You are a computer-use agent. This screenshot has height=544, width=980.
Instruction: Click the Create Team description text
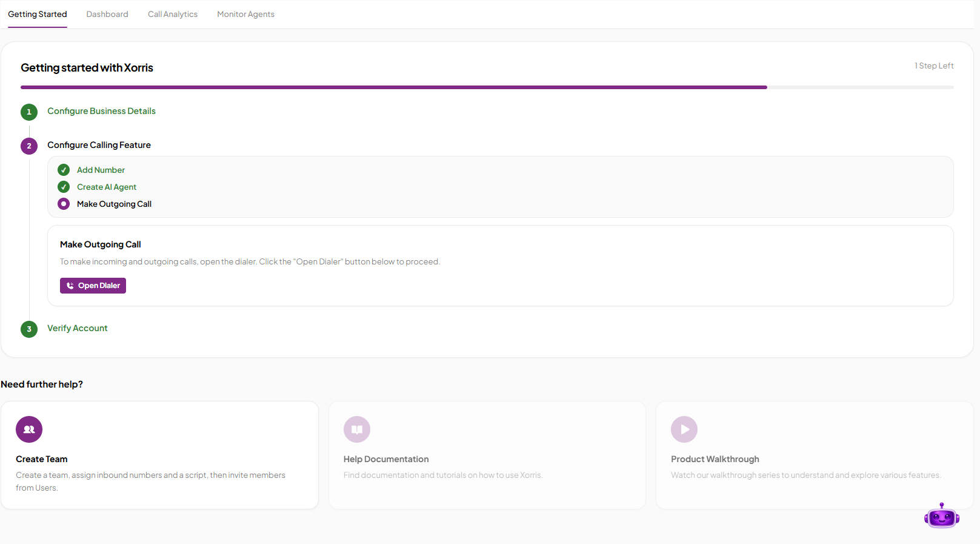point(150,482)
